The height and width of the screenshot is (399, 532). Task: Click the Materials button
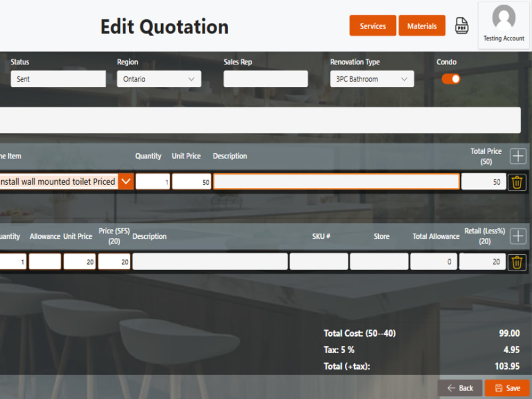point(422,26)
